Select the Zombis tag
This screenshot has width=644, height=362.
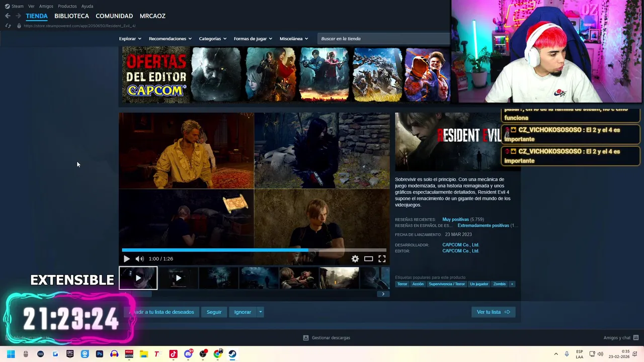click(x=500, y=284)
